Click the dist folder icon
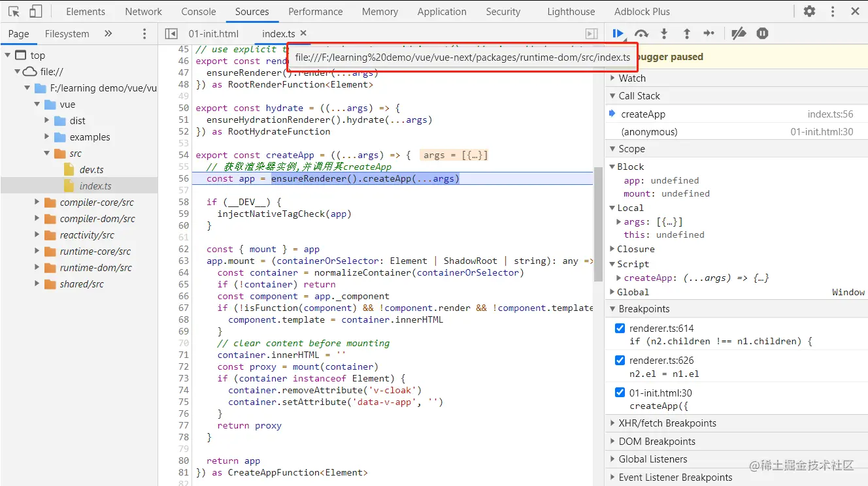868x486 pixels. pyautogui.click(x=60, y=121)
